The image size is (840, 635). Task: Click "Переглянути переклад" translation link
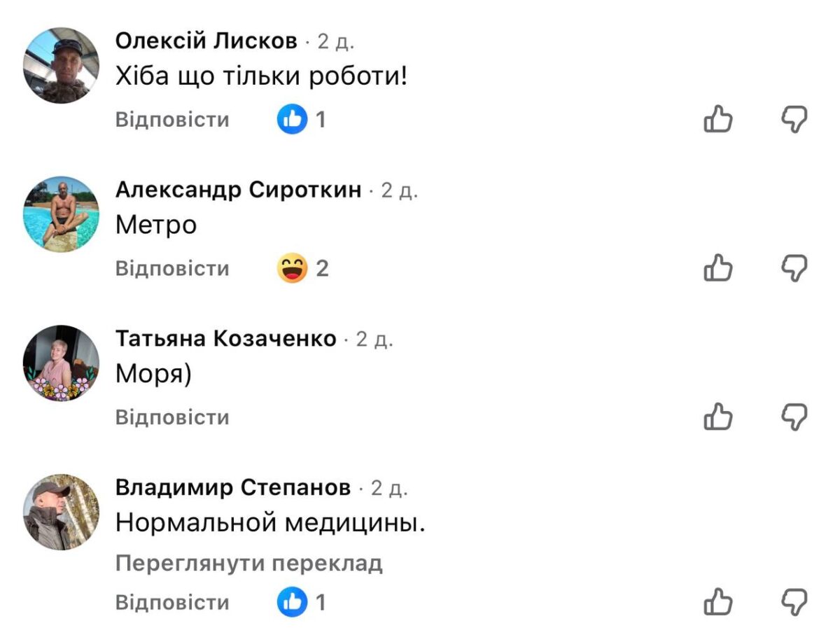tap(248, 564)
